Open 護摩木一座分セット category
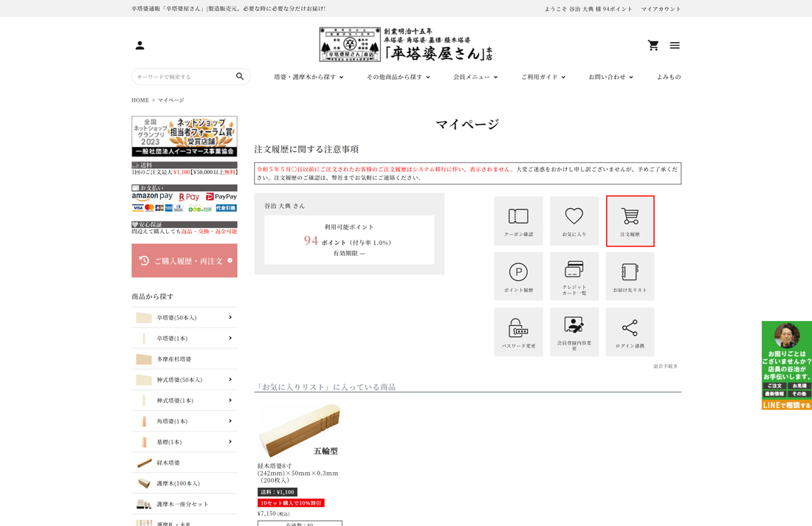The height and width of the screenshot is (526, 812). (185, 504)
